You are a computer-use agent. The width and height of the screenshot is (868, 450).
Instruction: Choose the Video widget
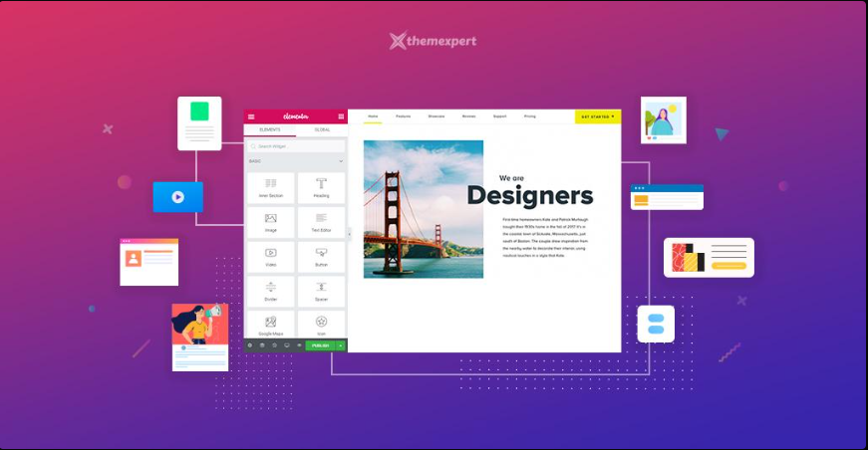click(x=270, y=257)
